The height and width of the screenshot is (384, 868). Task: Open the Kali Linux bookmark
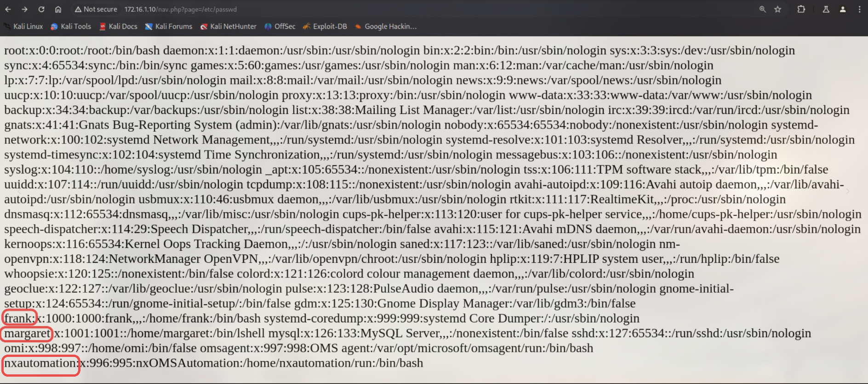(x=23, y=27)
